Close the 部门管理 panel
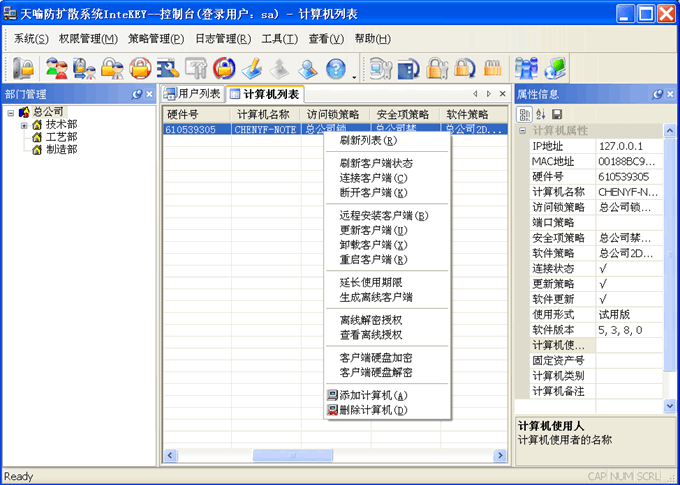680x485 pixels. [149, 94]
